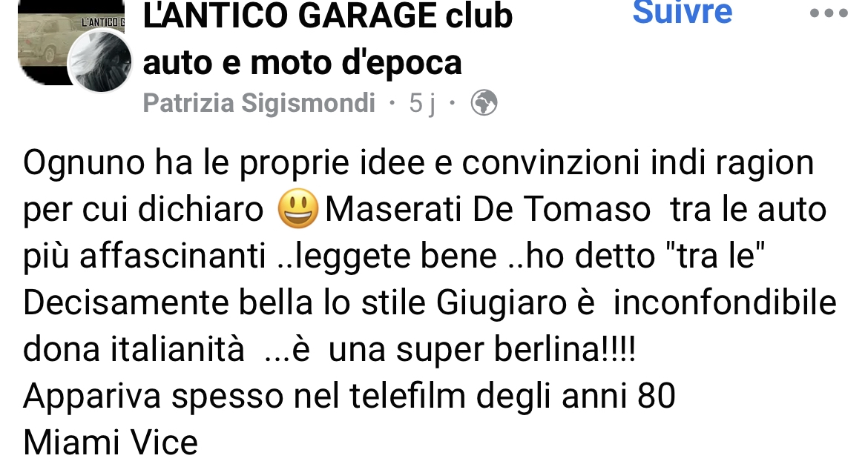Click the "Miami Vice" text line
The width and height of the screenshot is (868, 467).
pyautogui.click(x=111, y=443)
